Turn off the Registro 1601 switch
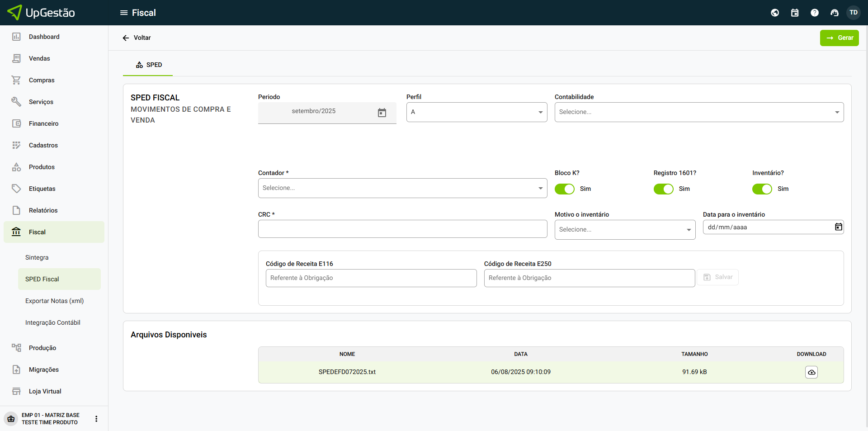The image size is (868, 431). 663,189
